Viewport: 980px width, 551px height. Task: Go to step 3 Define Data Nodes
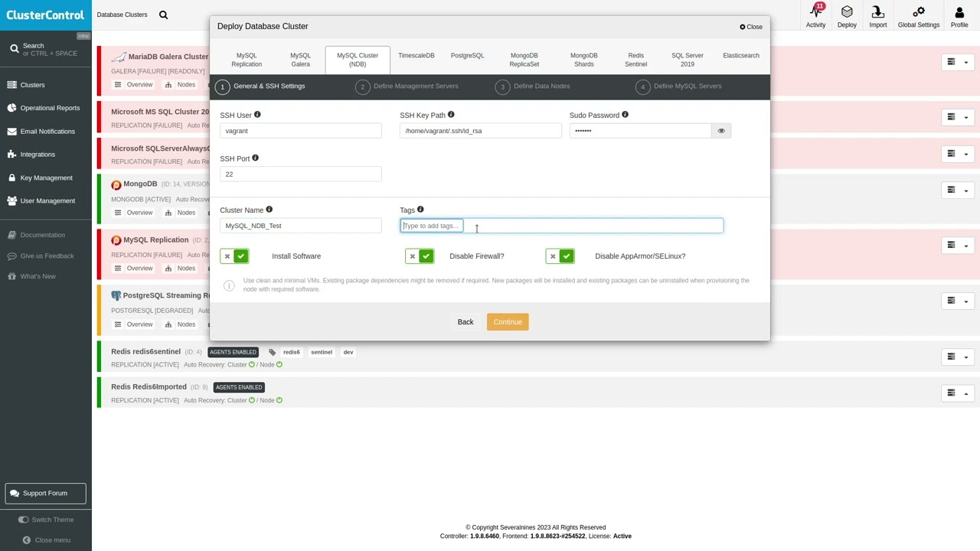click(532, 86)
